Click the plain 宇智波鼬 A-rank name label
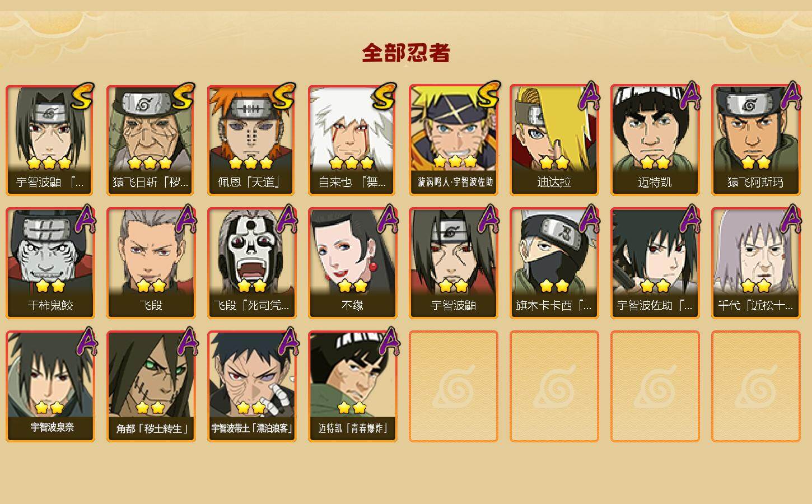 (453, 306)
